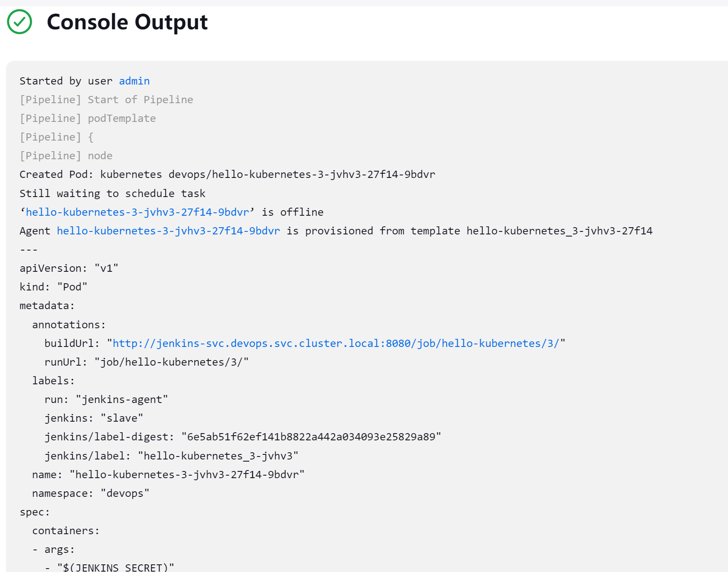Click the 'Created Pod: kubernetes devops/...' line
728x572 pixels.
click(x=228, y=175)
